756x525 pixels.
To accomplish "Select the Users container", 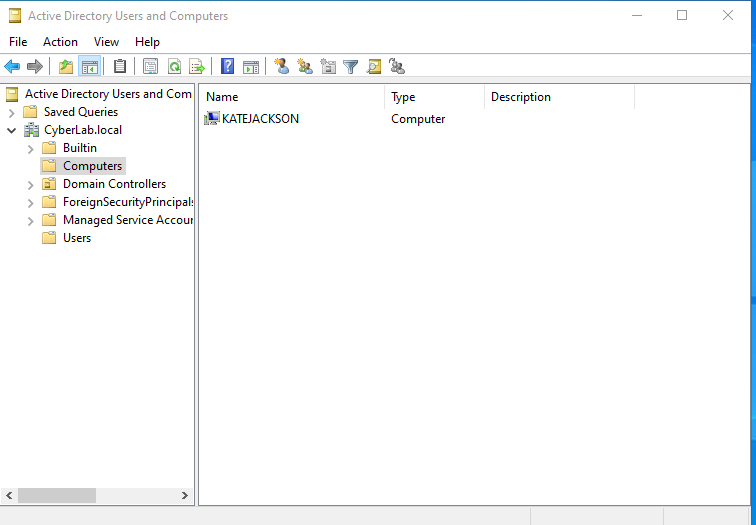I will 77,238.
